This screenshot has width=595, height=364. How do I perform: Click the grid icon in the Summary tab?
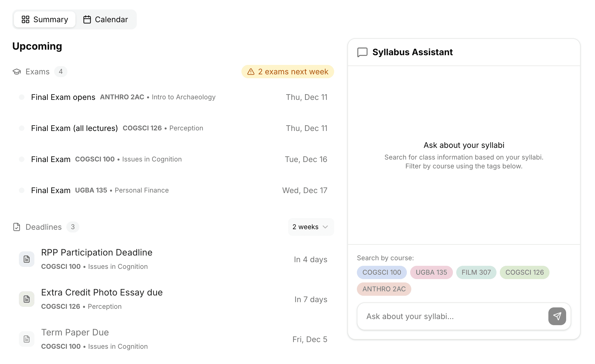[26, 19]
